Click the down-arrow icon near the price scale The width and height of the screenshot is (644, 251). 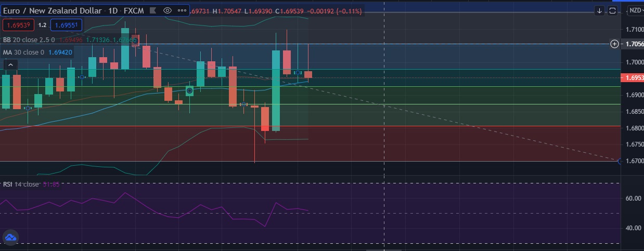pos(599,10)
